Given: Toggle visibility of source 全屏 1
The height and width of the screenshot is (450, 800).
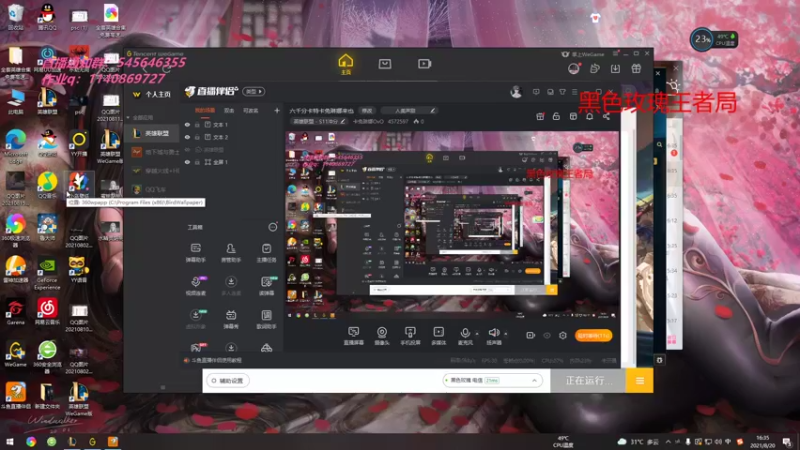Looking at the screenshot, I should tap(187, 162).
